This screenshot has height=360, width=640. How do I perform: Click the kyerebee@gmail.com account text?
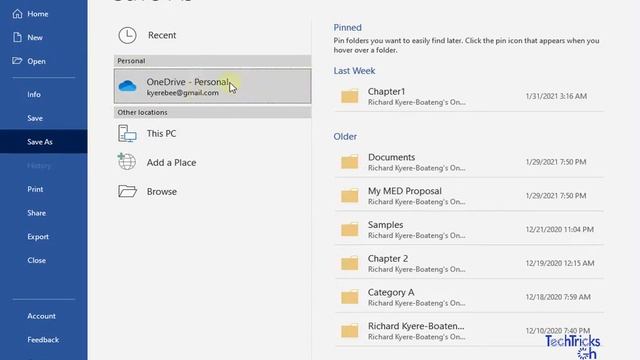pyautogui.click(x=182, y=93)
